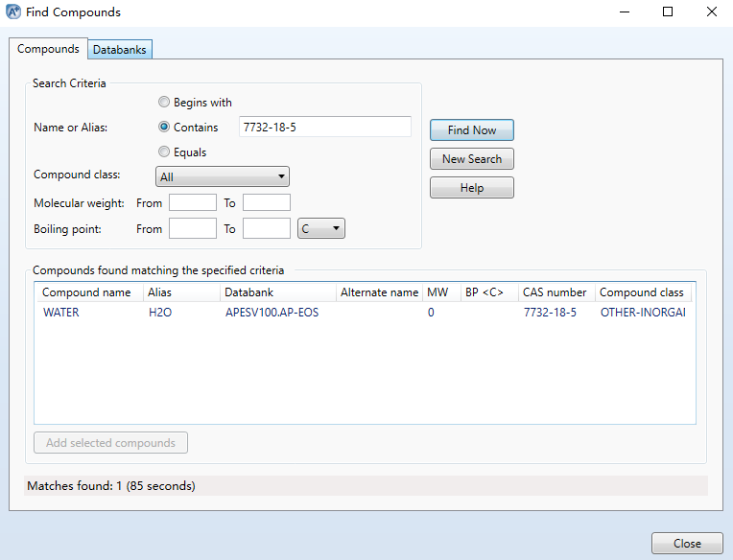This screenshot has height=560, width=733.
Task: Open the boiling point unit dropdown
Action: [x=321, y=228]
